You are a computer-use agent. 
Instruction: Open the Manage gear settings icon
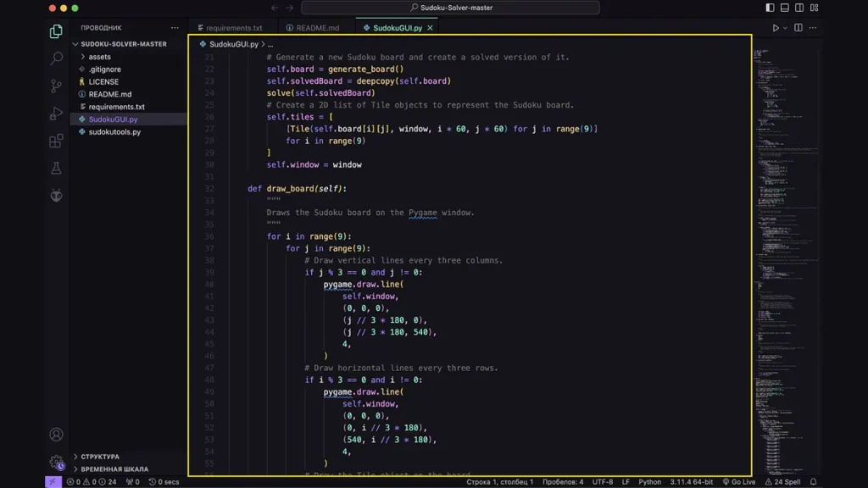pyautogui.click(x=56, y=463)
